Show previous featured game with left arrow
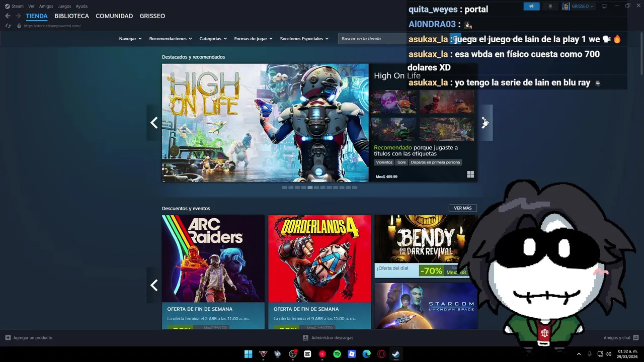644x362 pixels. 154,123
